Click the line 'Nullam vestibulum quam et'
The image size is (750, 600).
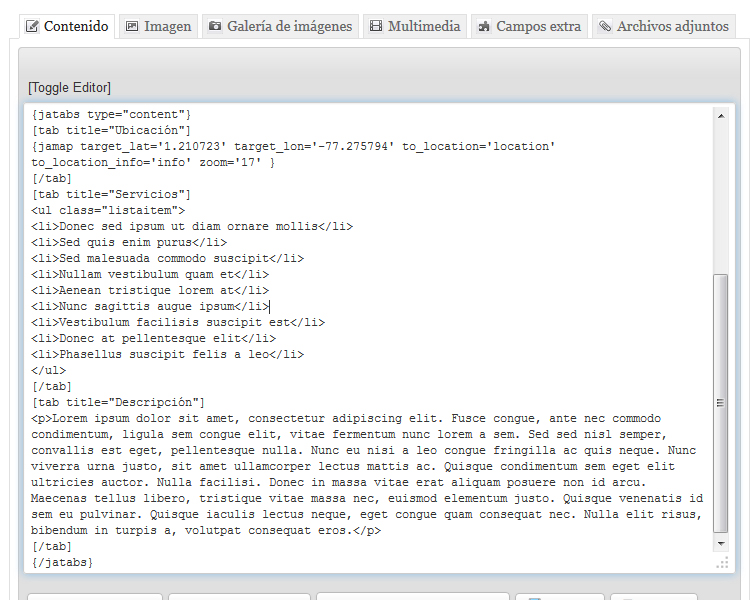tap(150, 275)
